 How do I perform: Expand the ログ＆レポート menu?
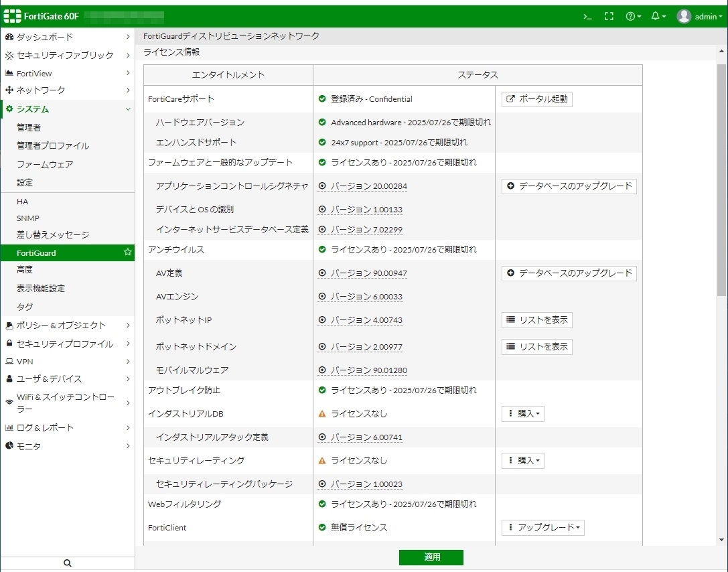pos(68,427)
